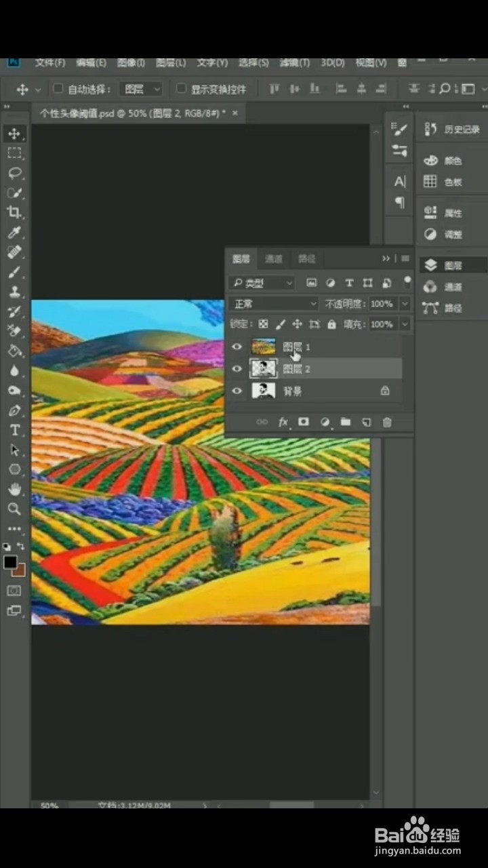488x868 pixels.
Task: Change screen mode icon in toolbox
Action: click(14, 611)
